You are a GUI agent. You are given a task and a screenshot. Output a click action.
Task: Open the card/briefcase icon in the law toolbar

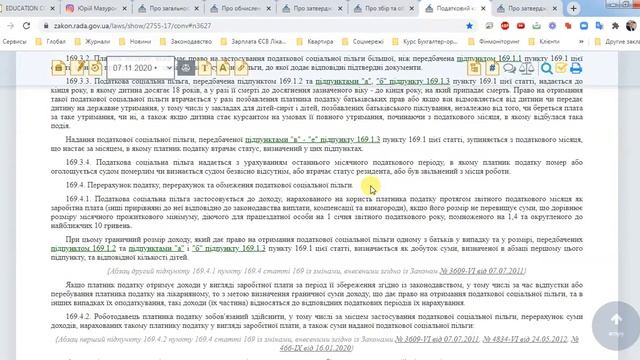click(59, 68)
